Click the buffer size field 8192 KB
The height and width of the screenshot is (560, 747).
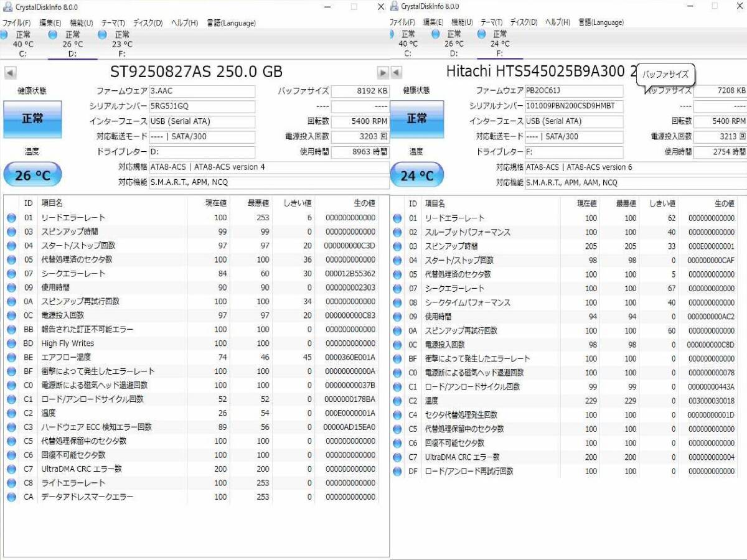click(360, 91)
